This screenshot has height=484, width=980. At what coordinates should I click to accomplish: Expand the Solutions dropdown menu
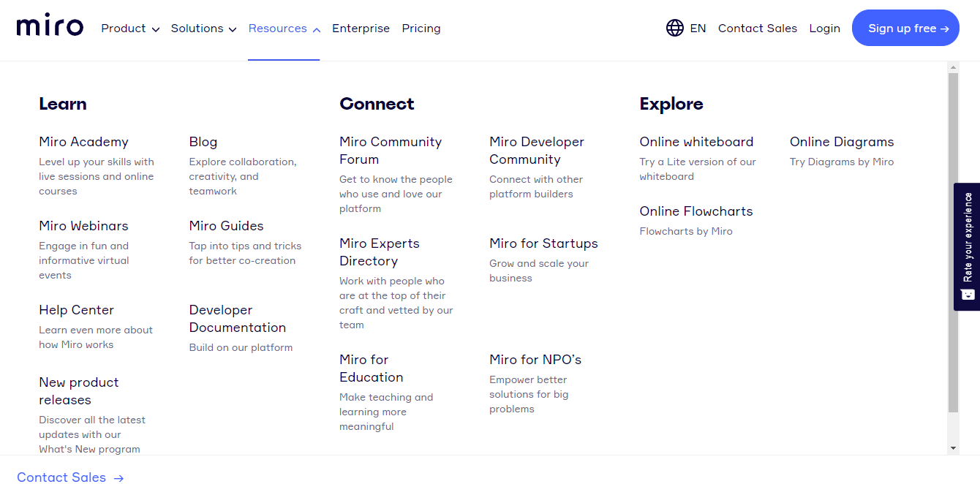203,29
